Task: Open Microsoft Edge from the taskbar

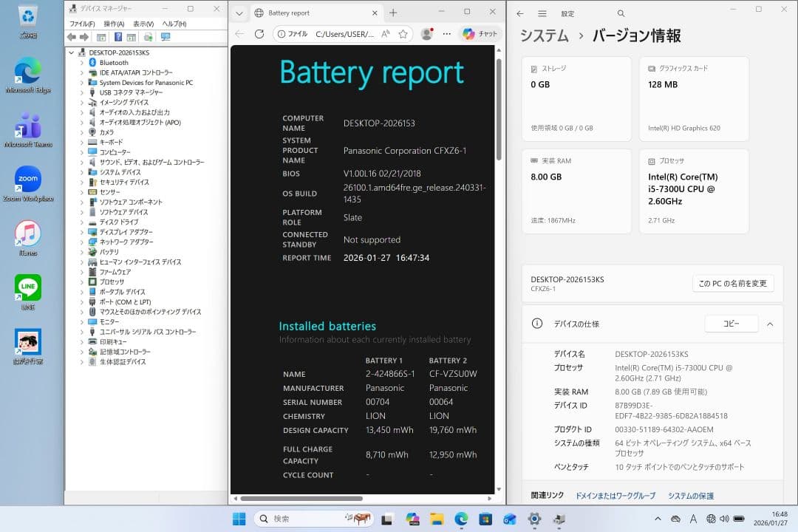Action: pos(462,518)
